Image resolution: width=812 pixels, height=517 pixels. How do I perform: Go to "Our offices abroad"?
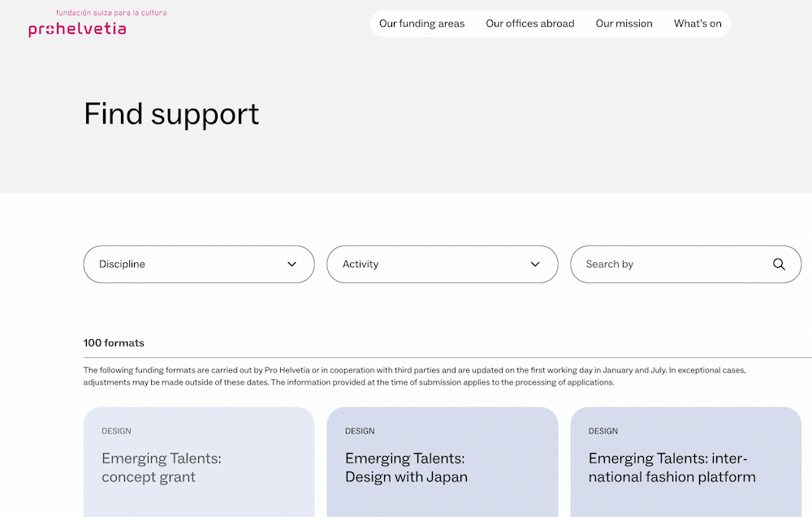529,24
